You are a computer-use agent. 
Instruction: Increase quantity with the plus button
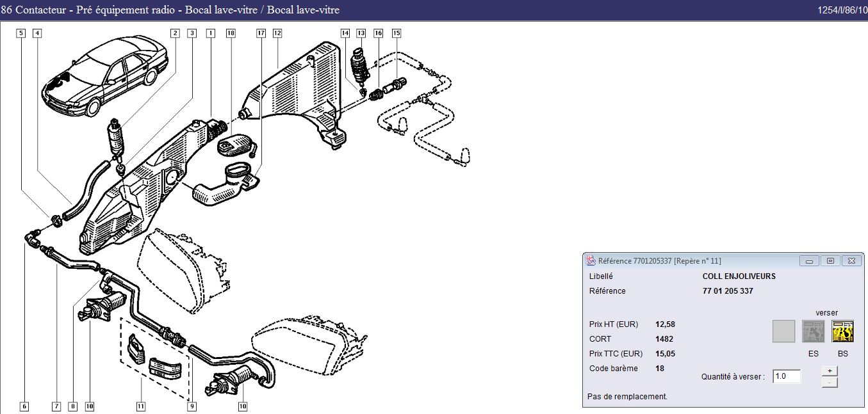point(829,371)
